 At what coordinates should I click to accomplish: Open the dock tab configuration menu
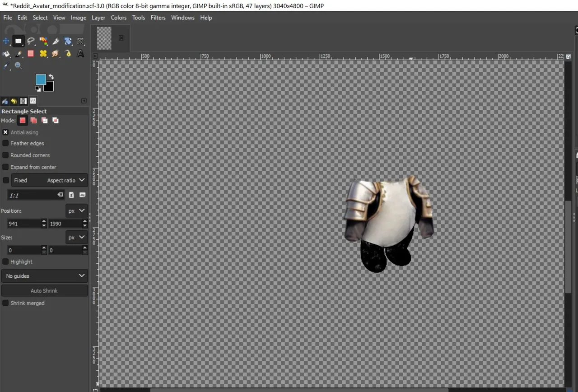tap(84, 101)
